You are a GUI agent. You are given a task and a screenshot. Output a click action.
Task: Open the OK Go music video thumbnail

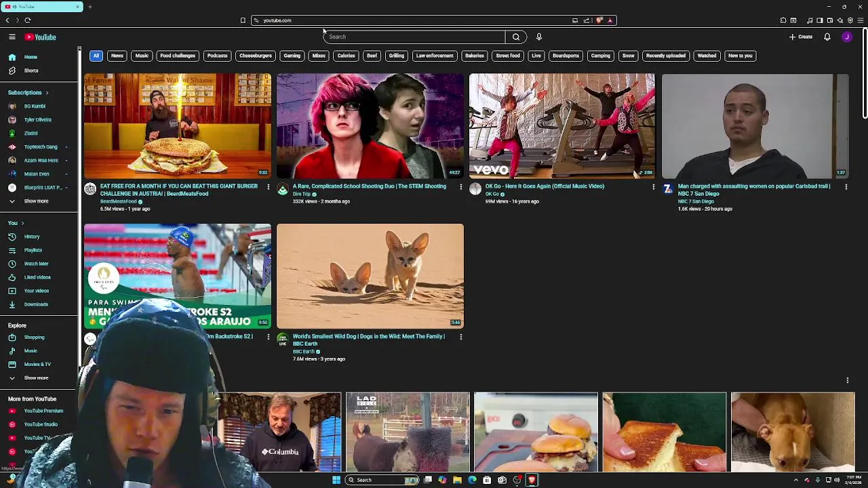[x=562, y=126]
